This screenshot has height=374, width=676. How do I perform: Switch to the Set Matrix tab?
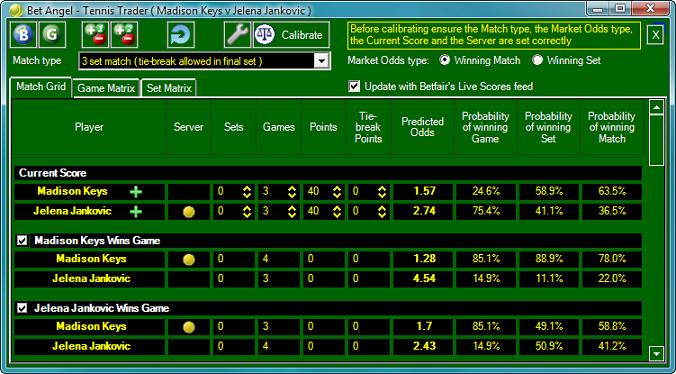[169, 88]
